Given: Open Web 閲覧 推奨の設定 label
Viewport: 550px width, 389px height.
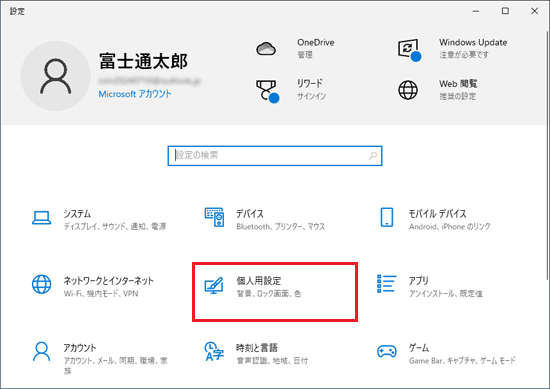Looking at the screenshot, I should click(x=458, y=96).
